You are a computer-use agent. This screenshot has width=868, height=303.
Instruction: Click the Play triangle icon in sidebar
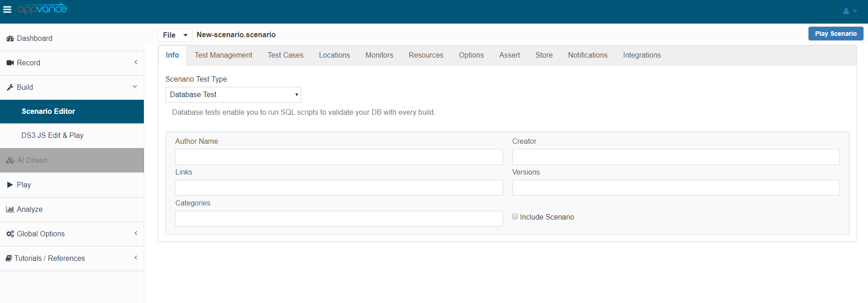(10, 185)
